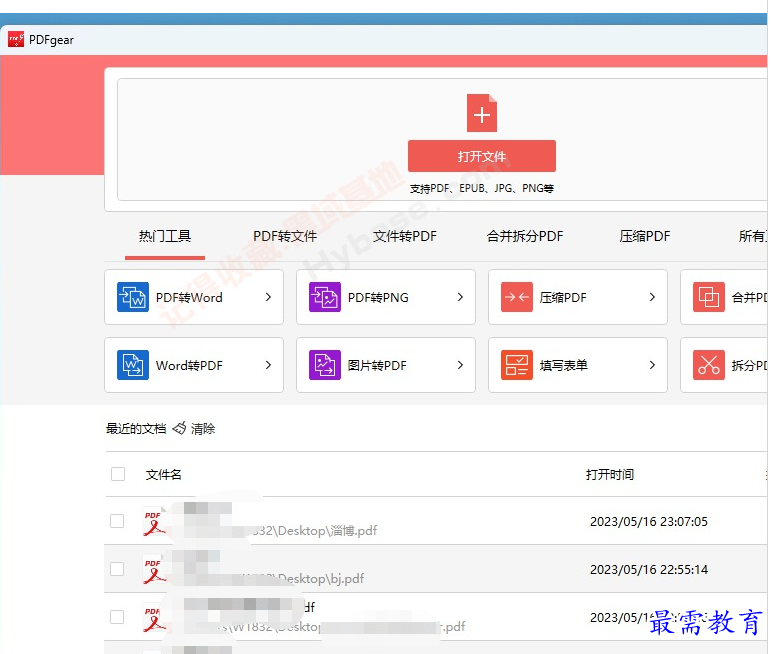
Task: Click the PDF转Word blue icon
Action: coord(133,297)
